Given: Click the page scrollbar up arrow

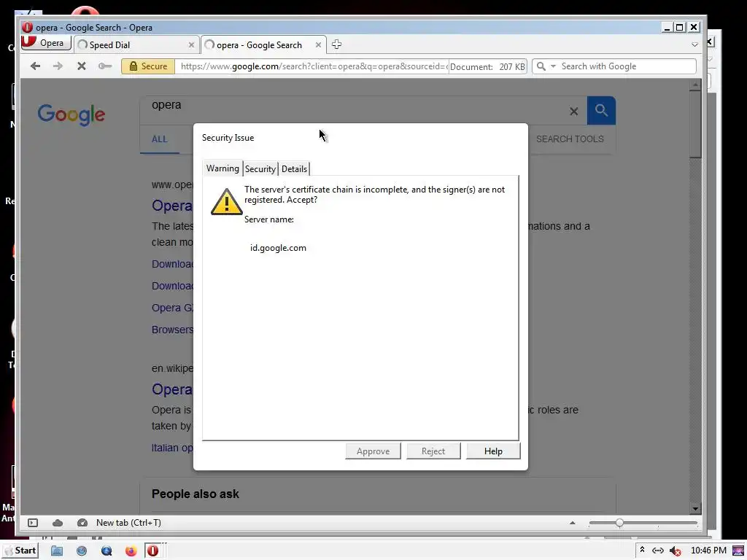Looking at the screenshot, I should coord(695,85).
